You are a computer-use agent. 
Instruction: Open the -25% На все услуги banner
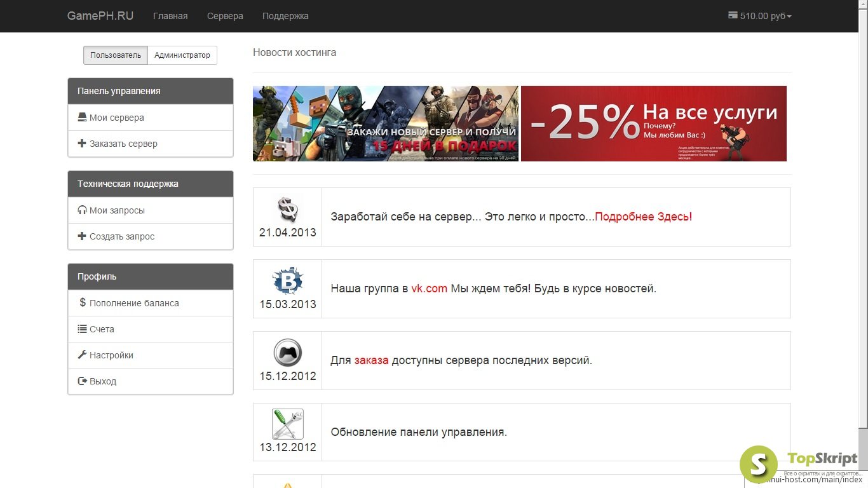pyautogui.click(x=654, y=123)
